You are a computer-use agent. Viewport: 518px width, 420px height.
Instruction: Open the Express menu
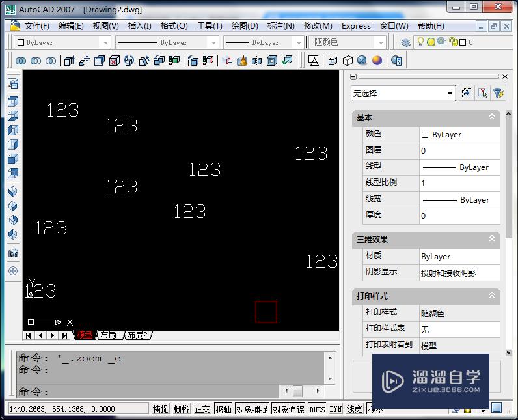[x=356, y=26]
